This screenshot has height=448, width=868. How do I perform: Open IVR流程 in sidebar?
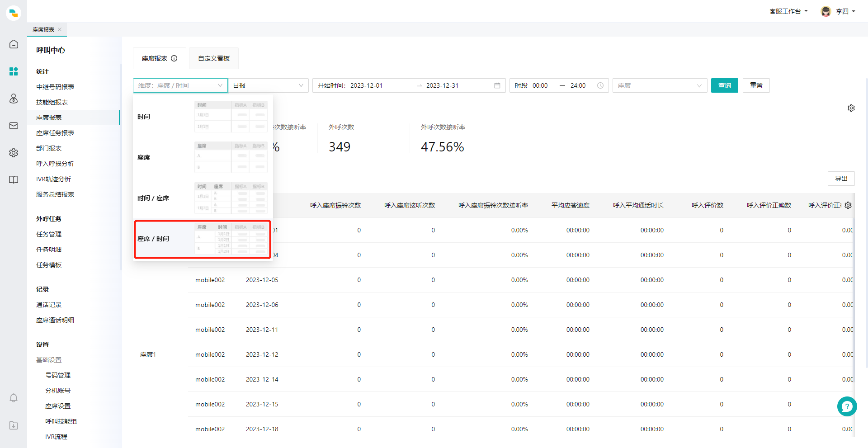(56, 437)
